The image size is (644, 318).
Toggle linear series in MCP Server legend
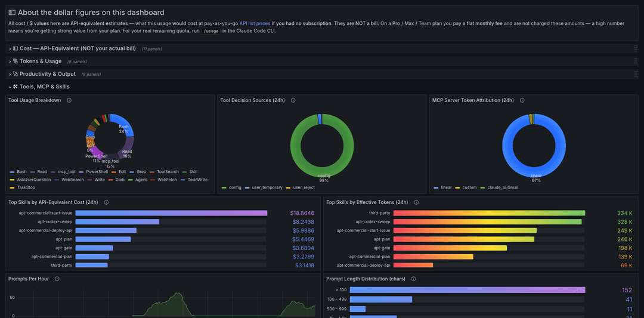coord(442,187)
